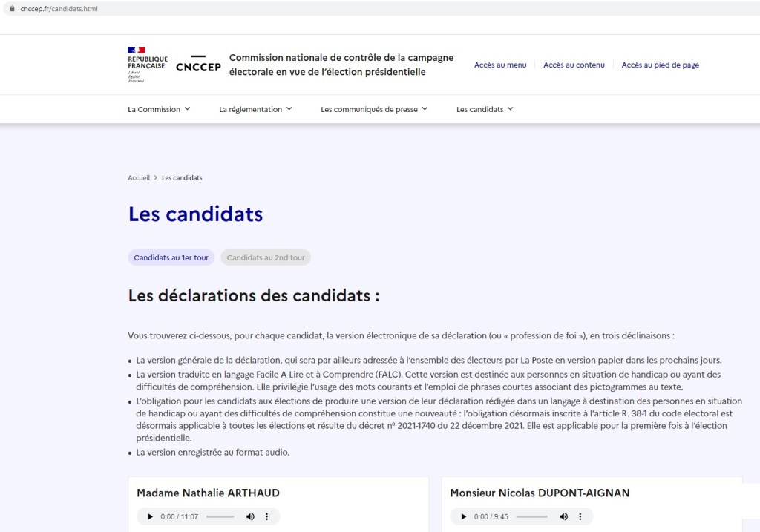Screen dimensions: 760x532
Task: Open the overflow menu on DUPONT-AIGNAN's audio player
Action: pyautogui.click(x=580, y=516)
